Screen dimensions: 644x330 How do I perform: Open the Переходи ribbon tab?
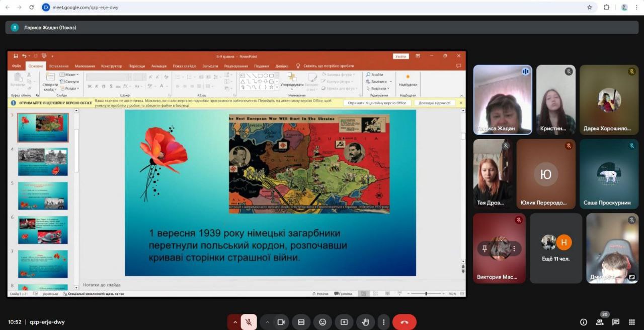pos(136,66)
